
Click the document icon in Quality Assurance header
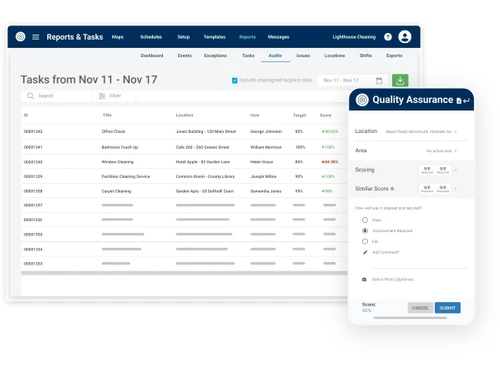[x=459, y=101]
